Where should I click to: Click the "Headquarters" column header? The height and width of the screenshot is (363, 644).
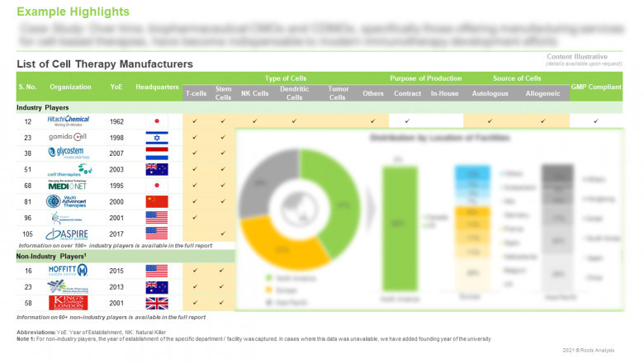(x=157, y=87)
